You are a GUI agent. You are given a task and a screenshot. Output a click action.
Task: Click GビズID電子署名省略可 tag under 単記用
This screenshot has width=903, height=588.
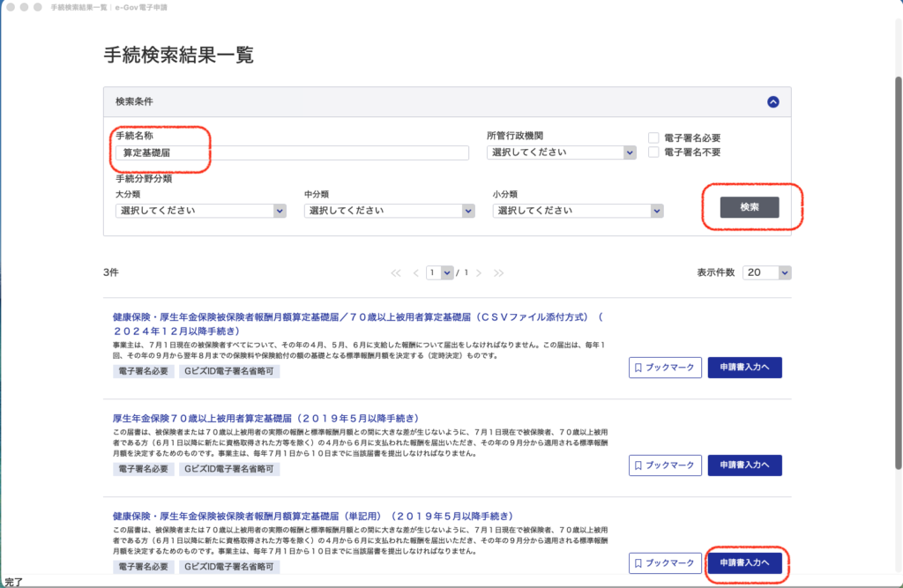229,567
